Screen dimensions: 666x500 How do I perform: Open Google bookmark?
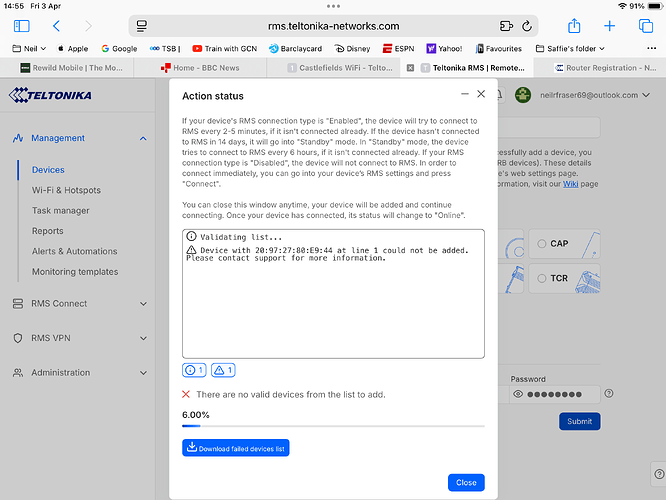pos(119,48)
